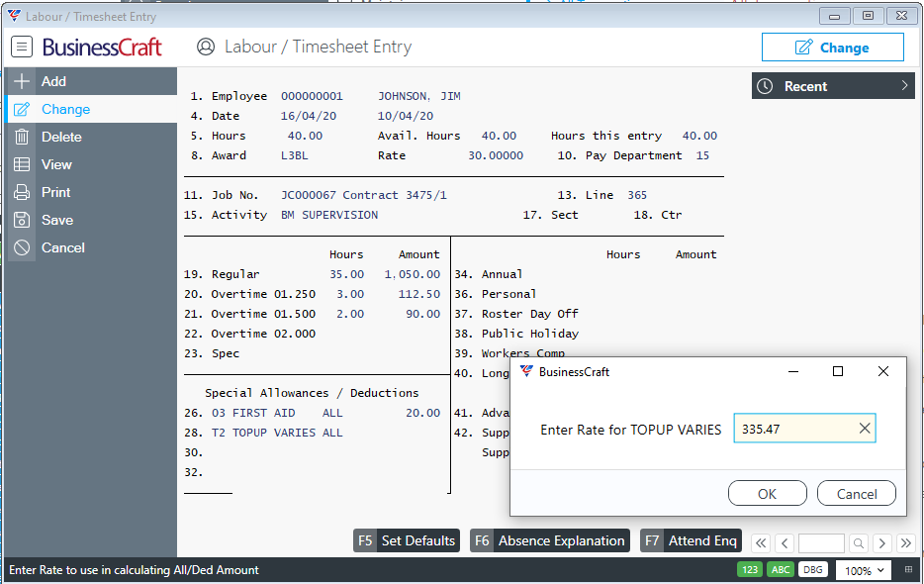Click Overtime 01.250 hours value 3.00
Image resolution: width=924 pixels, height=584 pixels.
[350, 294]
